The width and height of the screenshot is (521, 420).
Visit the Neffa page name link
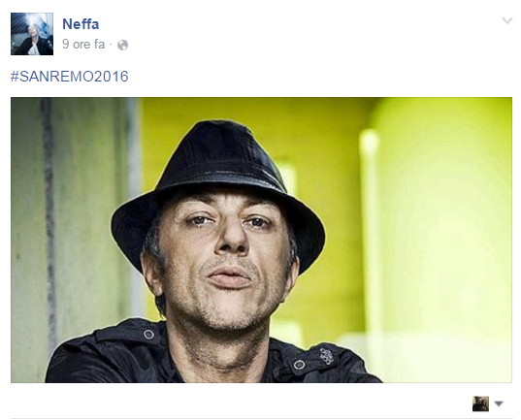click(x=81, y=24)
